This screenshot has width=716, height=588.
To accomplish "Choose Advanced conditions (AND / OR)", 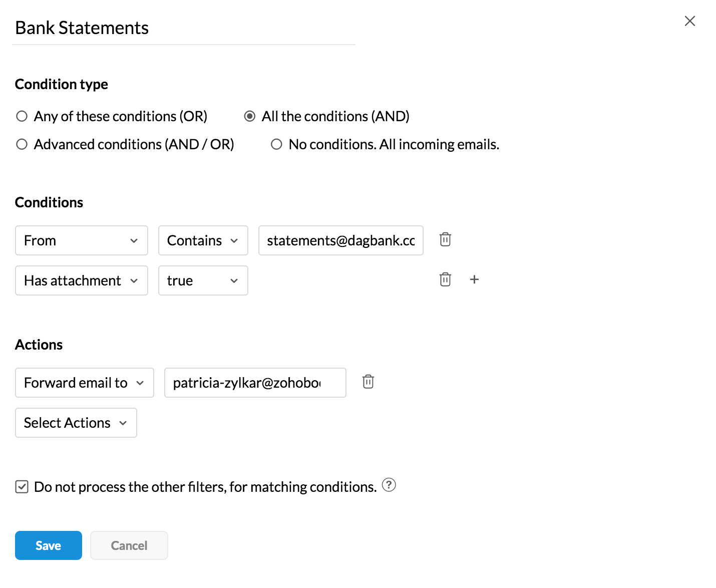I will point(22,144).
